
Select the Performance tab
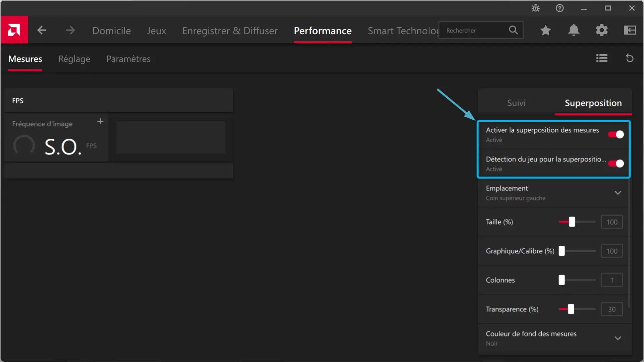(x=323, y=31)
